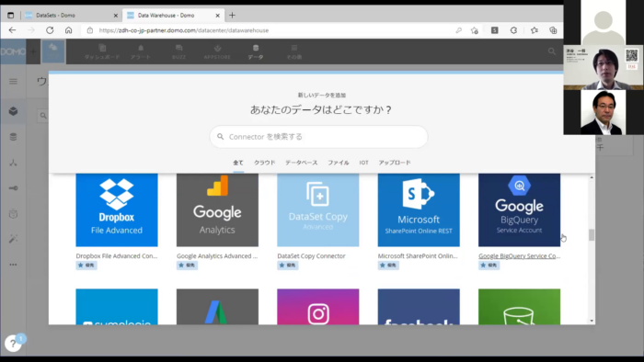Go back in the browser
644x362 pixels.
coord(12,30)
